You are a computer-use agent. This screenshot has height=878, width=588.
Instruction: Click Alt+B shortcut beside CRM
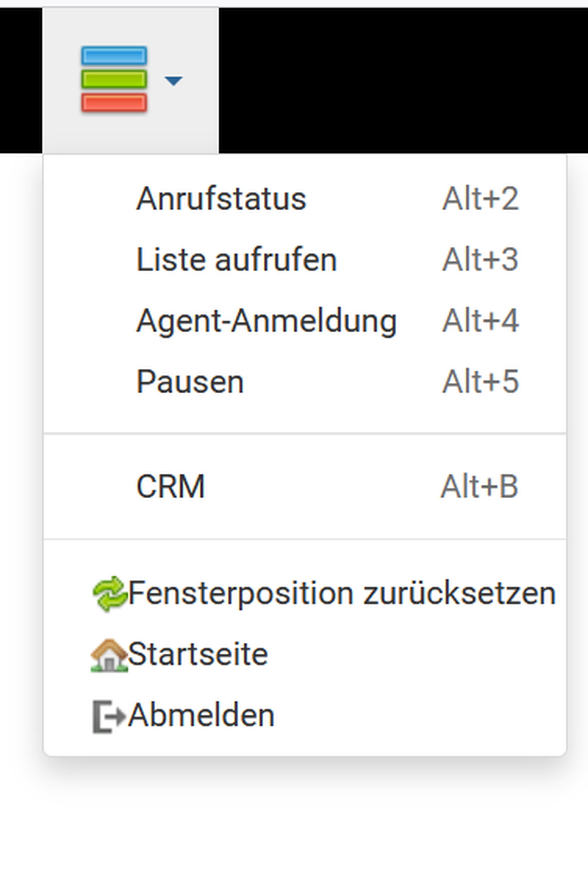point(480,486)
